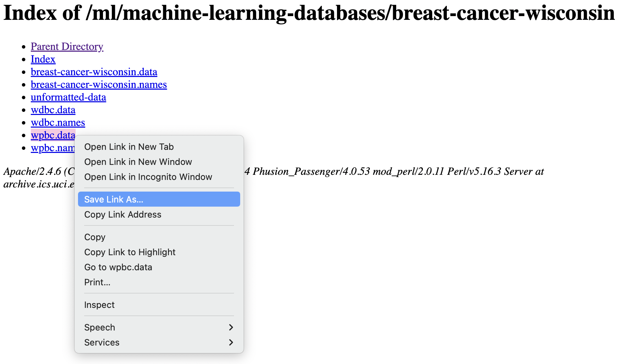622x364 pixels.
Task: Open Inspect from the context menu
Action: (x=159, y=305)
